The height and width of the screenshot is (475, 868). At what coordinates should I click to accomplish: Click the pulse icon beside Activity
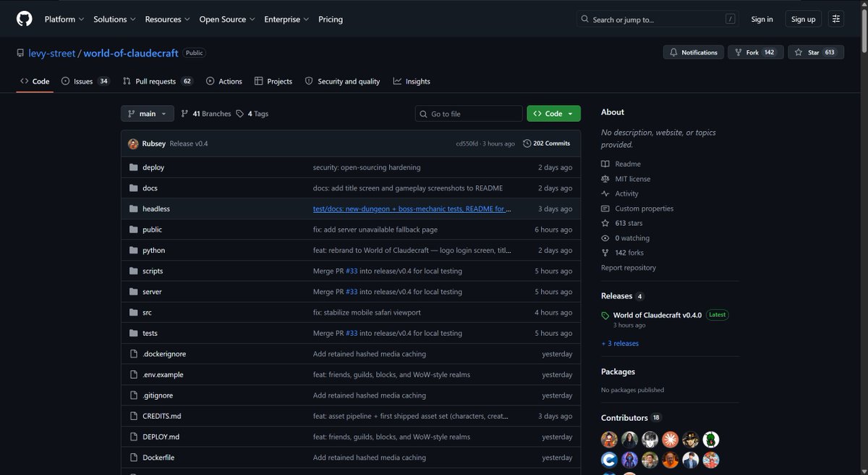605,194
